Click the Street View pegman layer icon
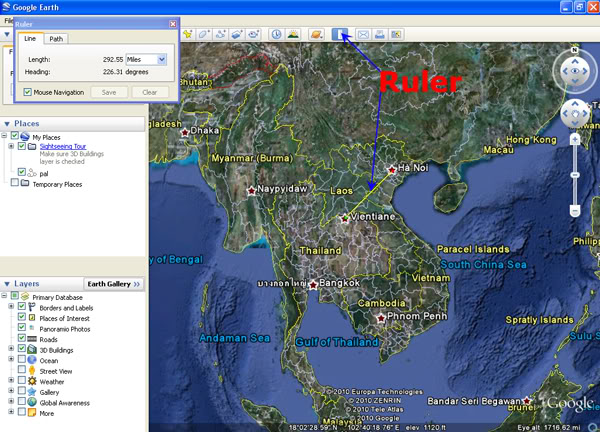The height and width of the screenshot is (432, 600). 32,370
